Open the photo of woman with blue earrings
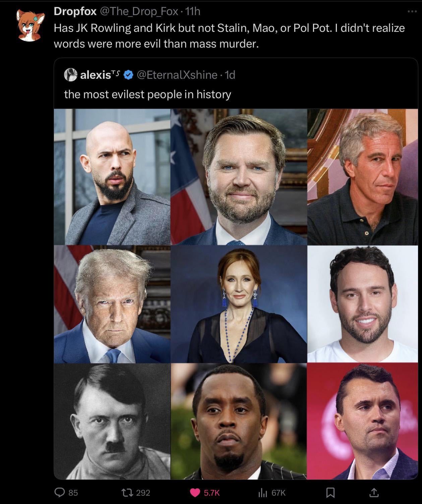The height and width of the screenshot is (504, 422). click(239, 304)
